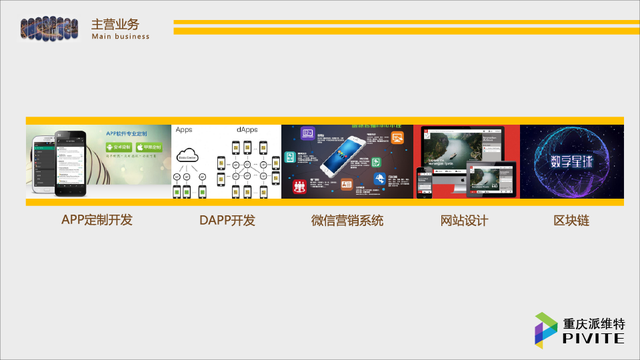Click the cloud icon in Apps diagram

pos(187,156)
